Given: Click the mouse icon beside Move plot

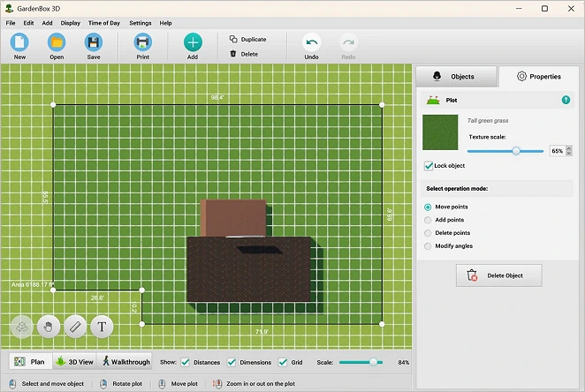Looking at the screenshot, I should click(x=162, y=384).
